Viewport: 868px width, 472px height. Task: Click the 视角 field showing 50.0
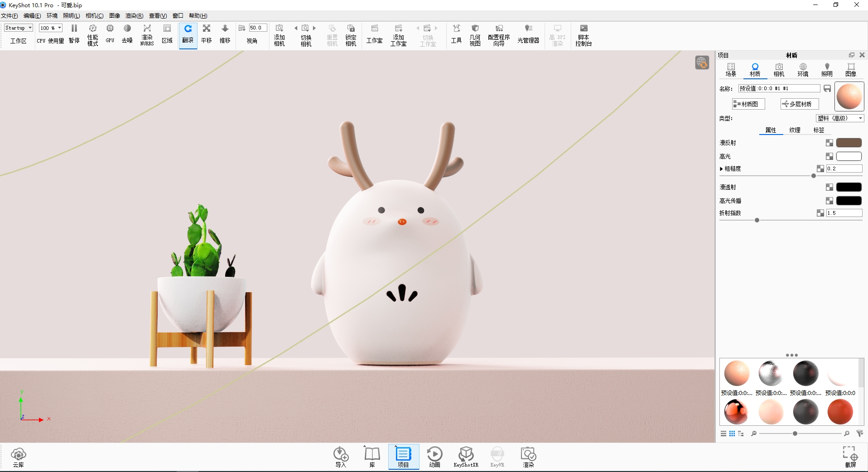point(258,28)
